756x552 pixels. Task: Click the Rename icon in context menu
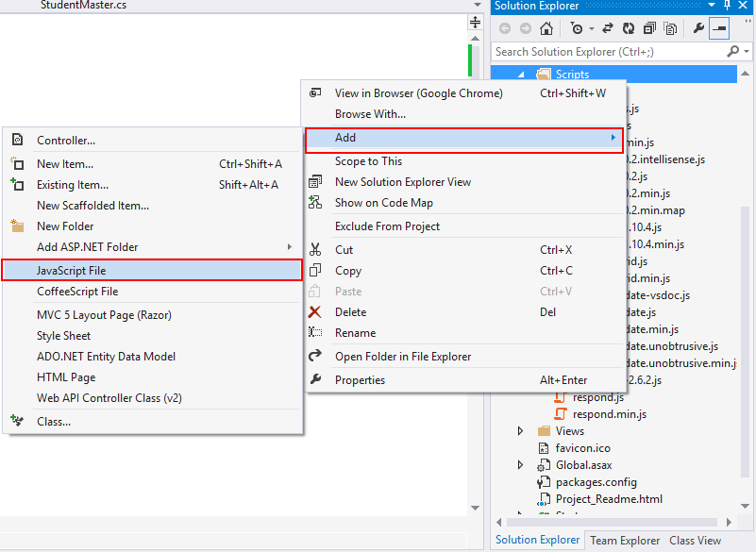(x=315, y=332)
